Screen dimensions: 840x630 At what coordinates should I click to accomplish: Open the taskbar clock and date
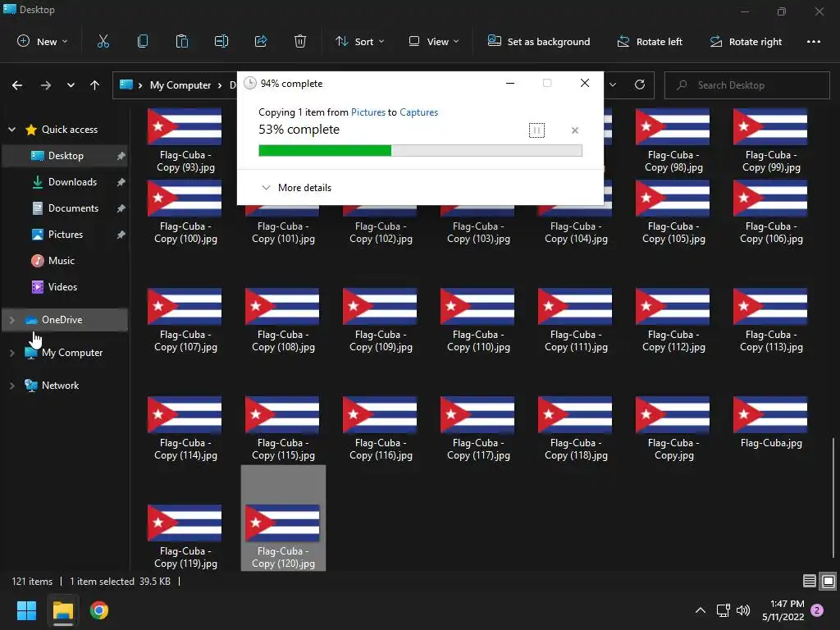point(783,610)
